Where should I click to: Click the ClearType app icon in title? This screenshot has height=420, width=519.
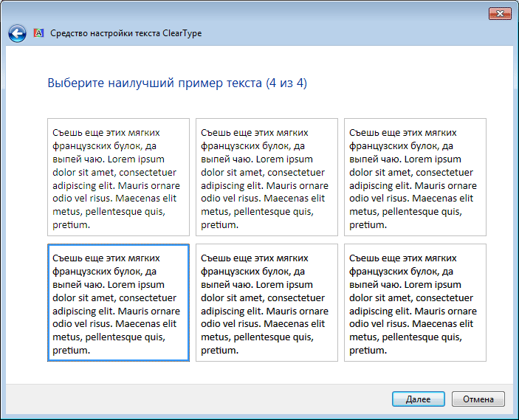click(39, 33)
